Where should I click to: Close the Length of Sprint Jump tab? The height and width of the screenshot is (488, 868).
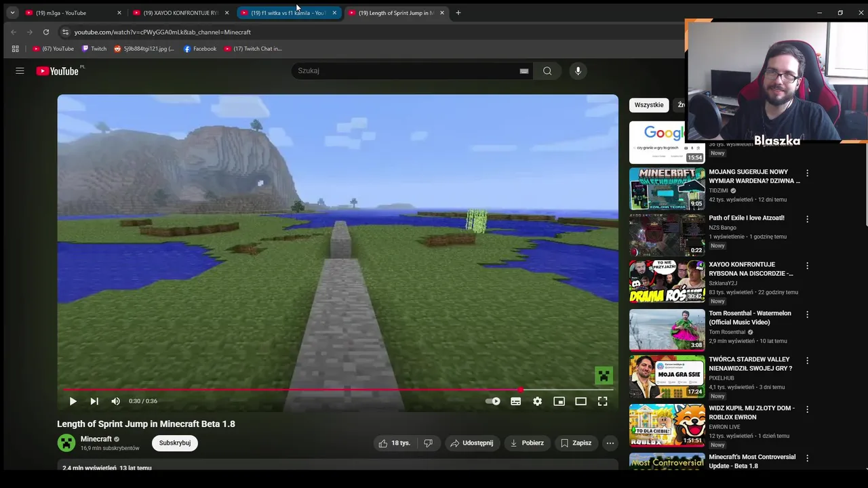442,13
